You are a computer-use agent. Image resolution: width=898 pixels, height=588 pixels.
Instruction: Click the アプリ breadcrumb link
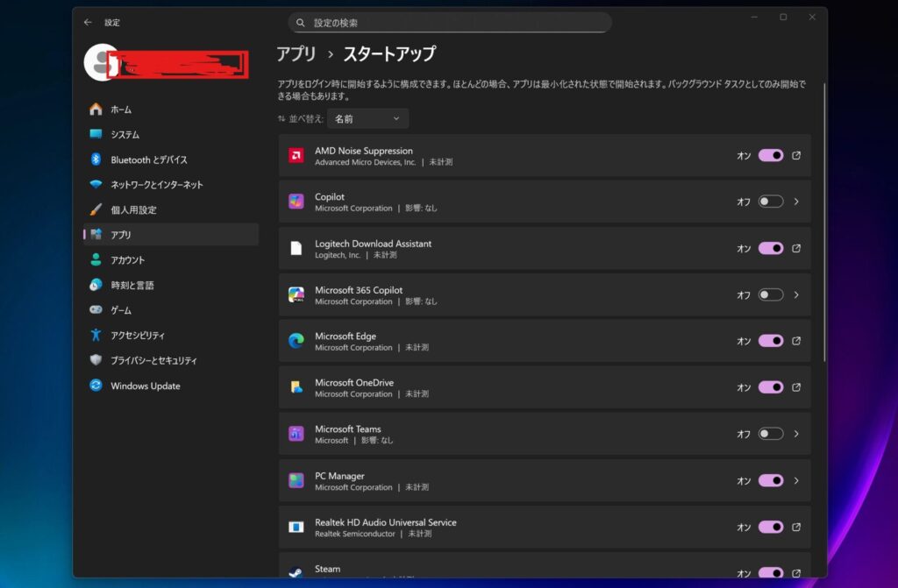(x=296, y=54)
